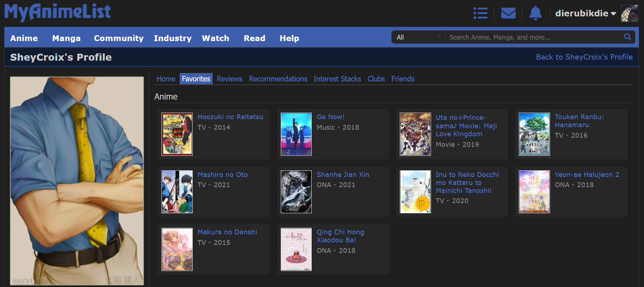
Task: Open the Go Now! title link
Action: [x=331, y=117]
